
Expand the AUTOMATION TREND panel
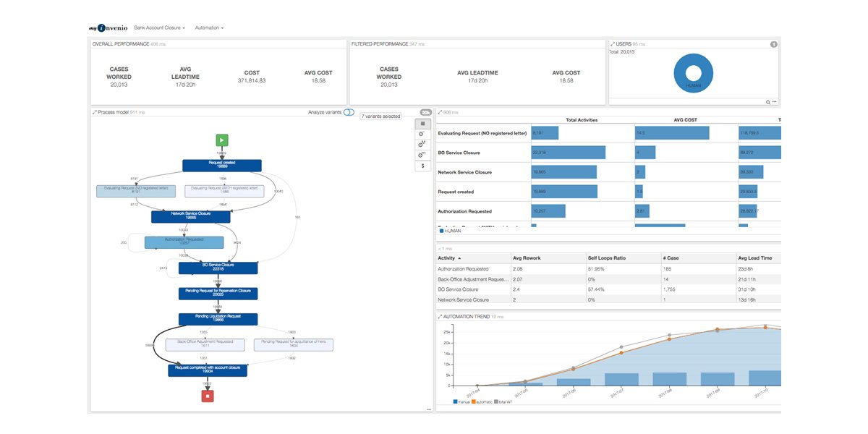point(440,317)
